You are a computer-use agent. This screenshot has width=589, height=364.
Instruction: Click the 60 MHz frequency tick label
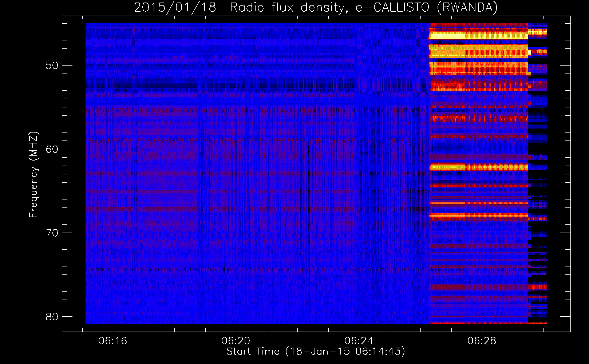[x=52, y=149]
